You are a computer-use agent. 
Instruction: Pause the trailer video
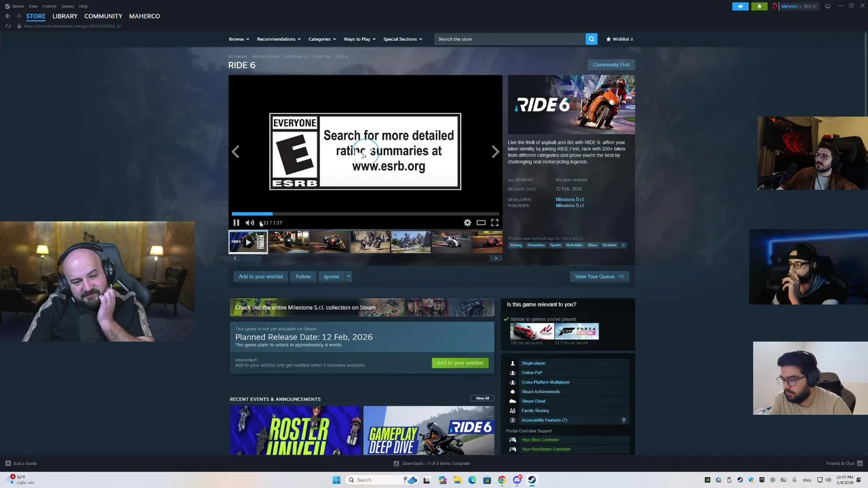[x=236, y=223]
